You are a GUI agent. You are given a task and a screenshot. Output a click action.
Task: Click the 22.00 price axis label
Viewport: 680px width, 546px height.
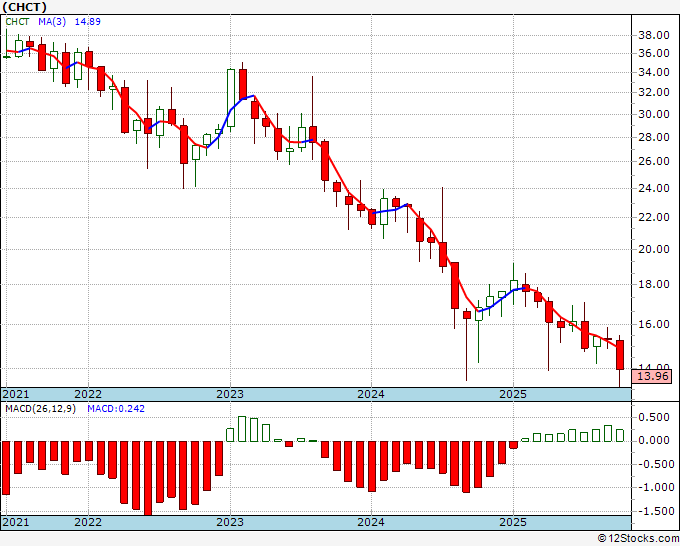(x=654, y=217)
